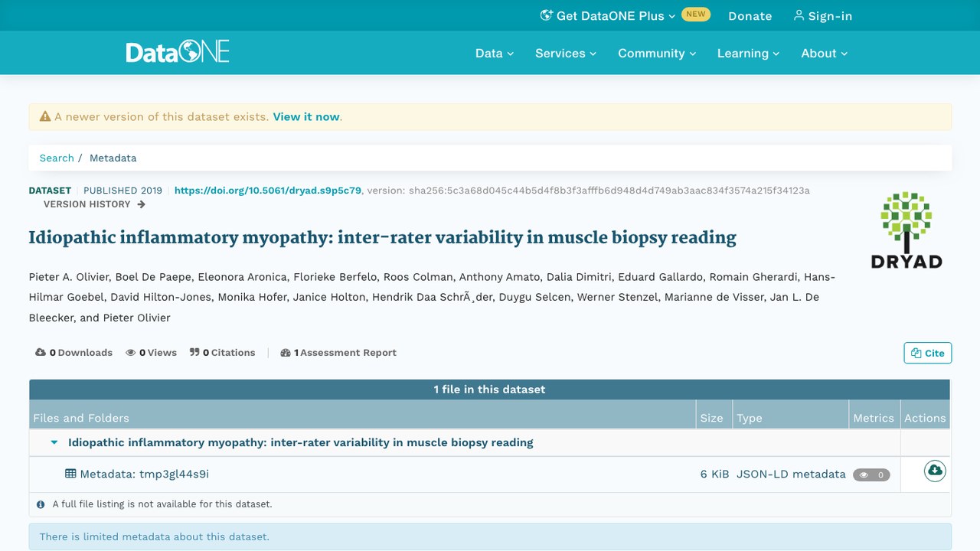Open the Data menu
The width and height of the screenshot is (980, 551).
click(x=495, y=53)
